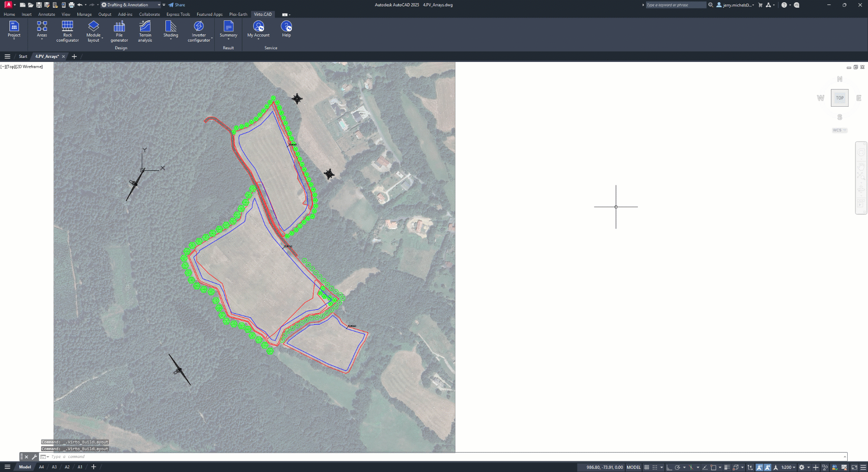The height and width of the screenshot is (472, 868).
Task: Start the Pile generator
Action: (x=119, y=31)
